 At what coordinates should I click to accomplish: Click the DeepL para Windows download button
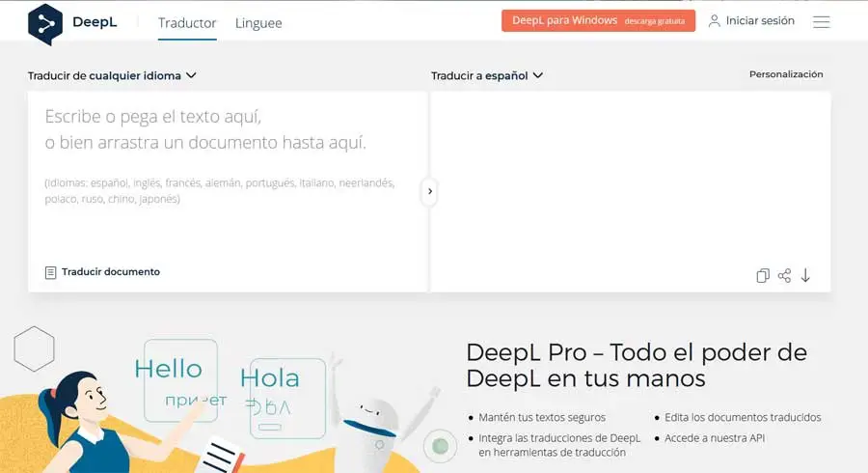click(x=598, y=21)
